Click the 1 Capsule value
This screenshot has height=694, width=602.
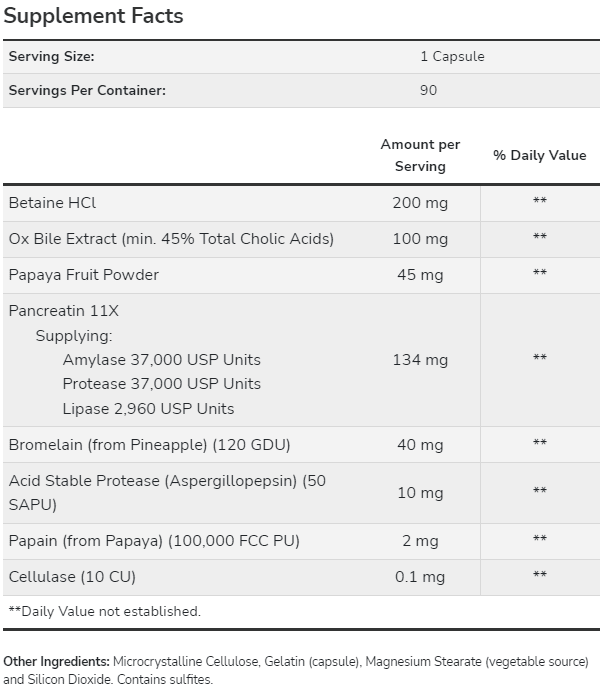[x=452, y=57]
